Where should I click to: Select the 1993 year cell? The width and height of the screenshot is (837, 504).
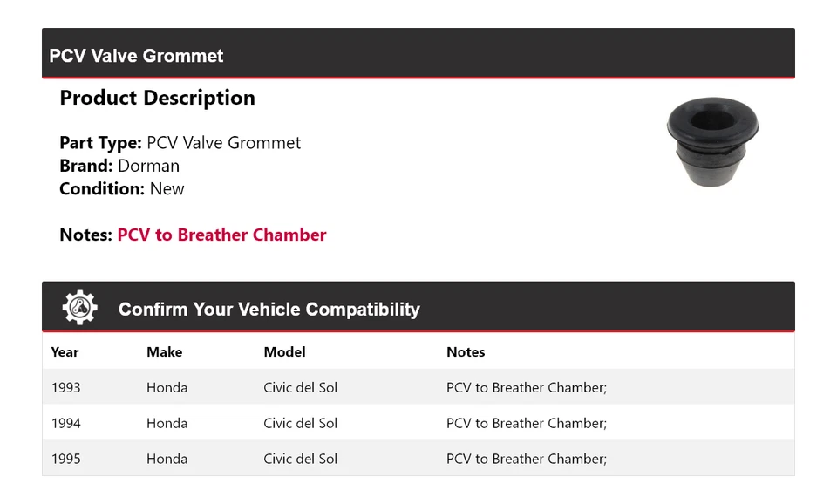point(65,387)
